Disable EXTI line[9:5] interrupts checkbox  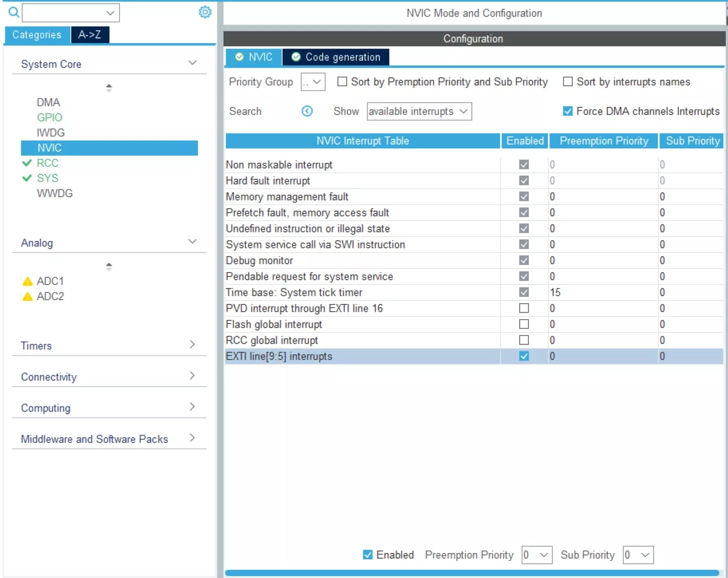(x=524, y=356)
